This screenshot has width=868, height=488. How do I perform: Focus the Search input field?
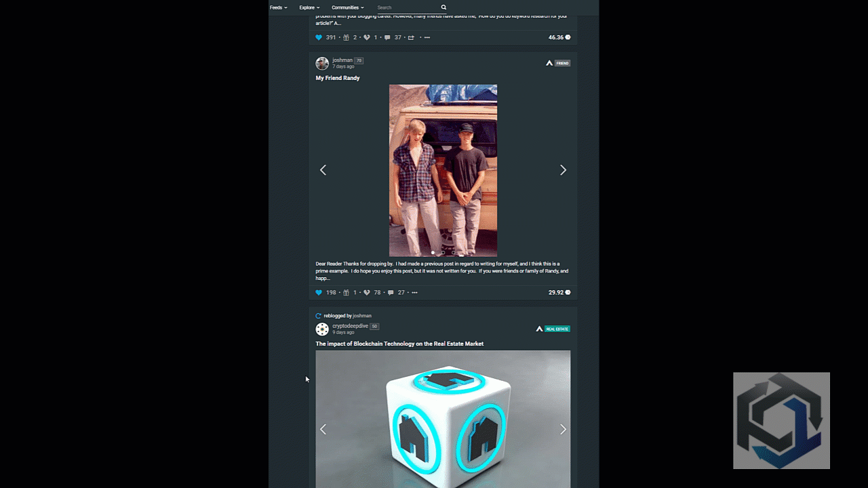(x=407, y=7)
